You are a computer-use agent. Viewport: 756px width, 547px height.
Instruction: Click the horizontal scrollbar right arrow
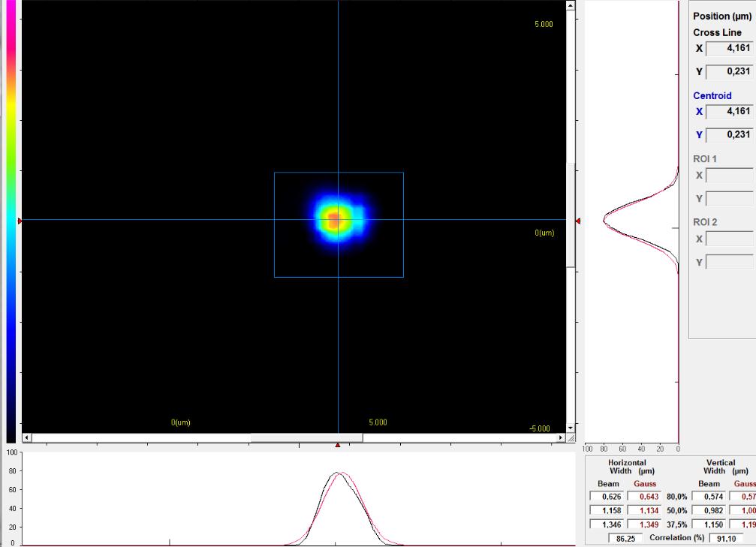560,437
